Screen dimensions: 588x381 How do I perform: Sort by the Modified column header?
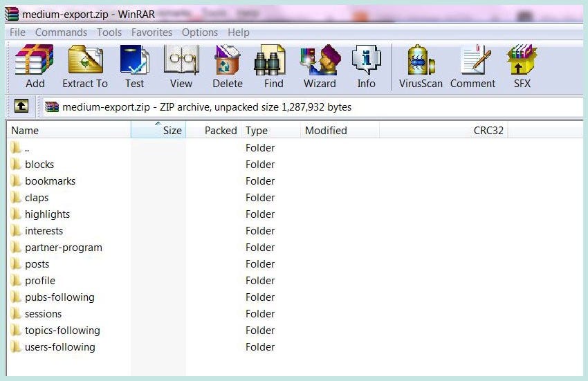coord(340,130)
